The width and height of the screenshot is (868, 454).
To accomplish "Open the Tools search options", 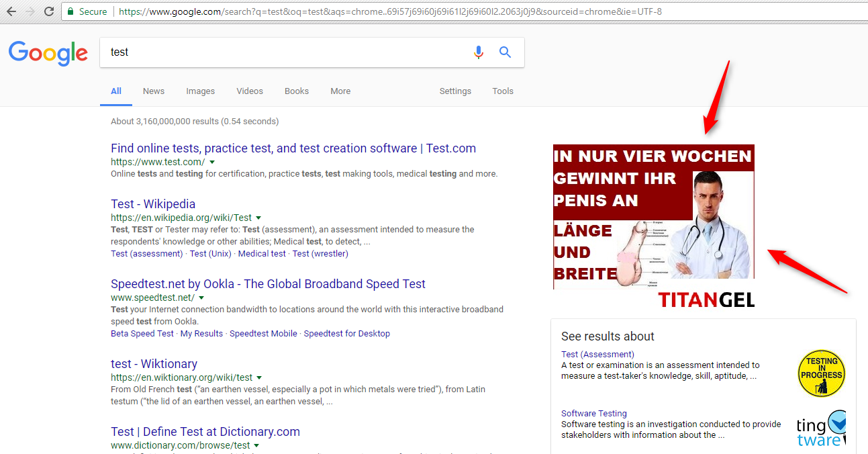I will (502, 91).
